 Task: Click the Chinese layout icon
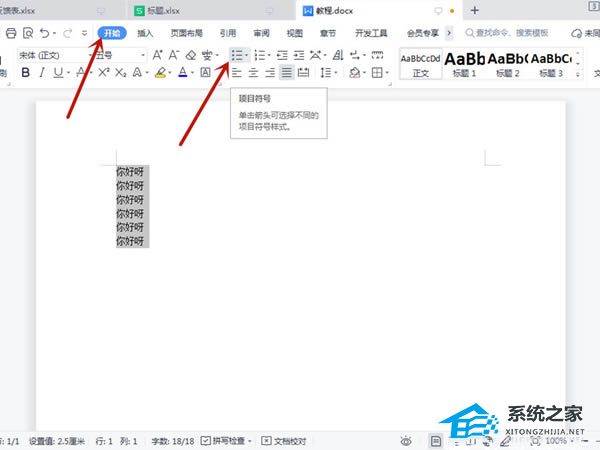[x=316, y=55]
